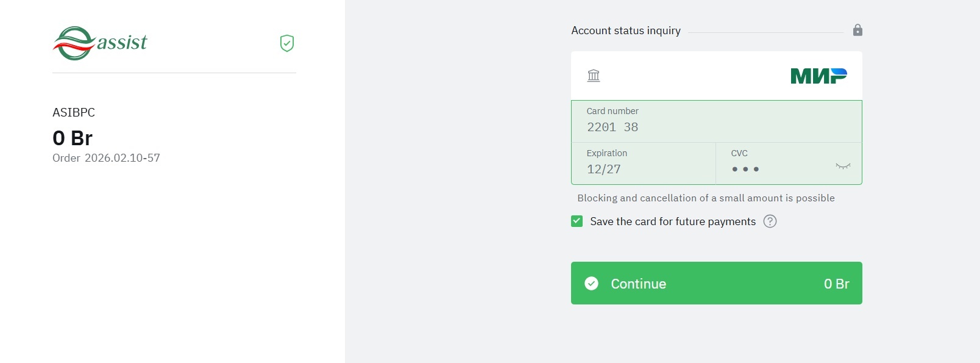Click the MIR payment system logo
Viewport: 980px width, 363px height.
point(818,76)
